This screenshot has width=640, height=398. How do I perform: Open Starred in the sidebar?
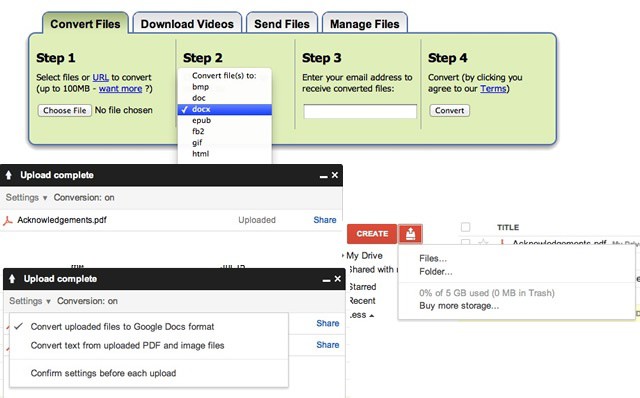[x=363, y=287]
